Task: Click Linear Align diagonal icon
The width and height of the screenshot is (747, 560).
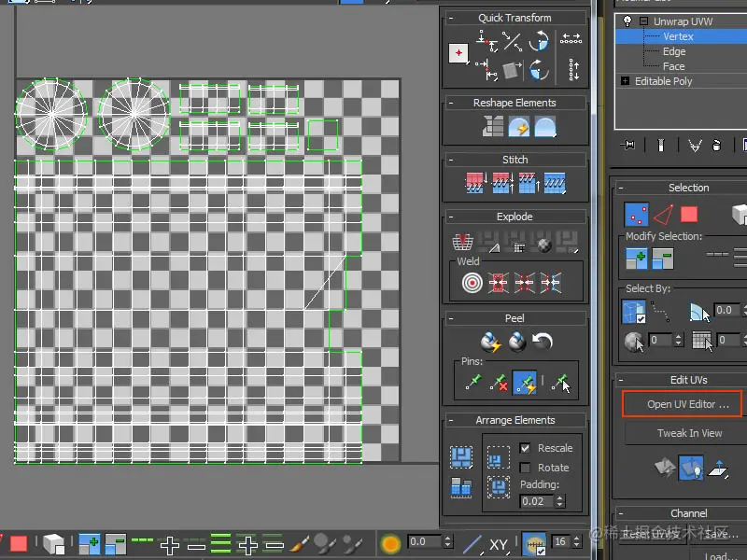Action: [513, 41]
